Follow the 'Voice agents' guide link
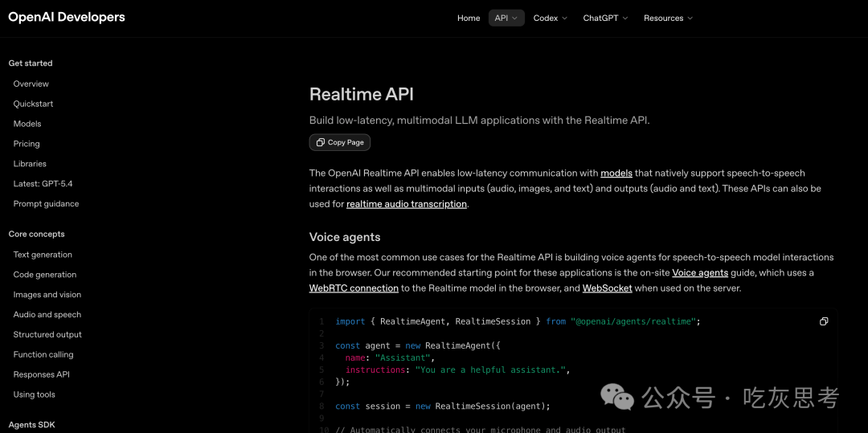868x433 pixels. 700,272
